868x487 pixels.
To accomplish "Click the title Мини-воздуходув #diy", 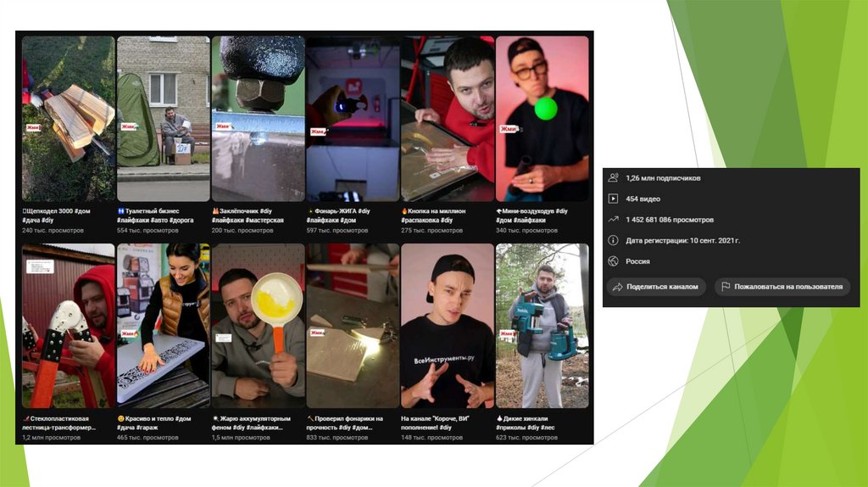I will point(531,216).
